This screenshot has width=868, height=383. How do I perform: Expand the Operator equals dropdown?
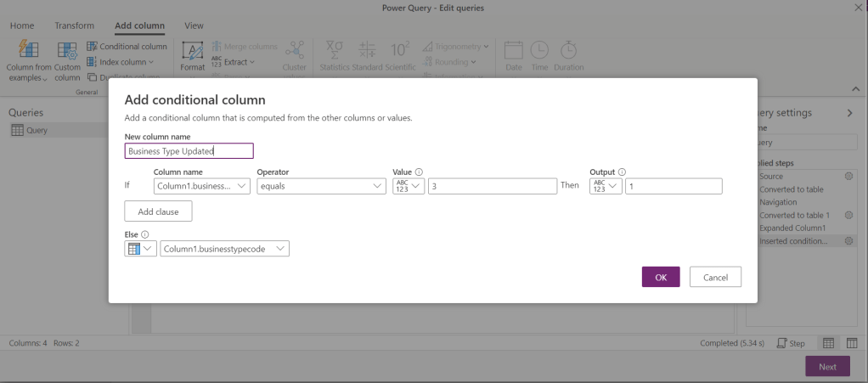(321, 186)
